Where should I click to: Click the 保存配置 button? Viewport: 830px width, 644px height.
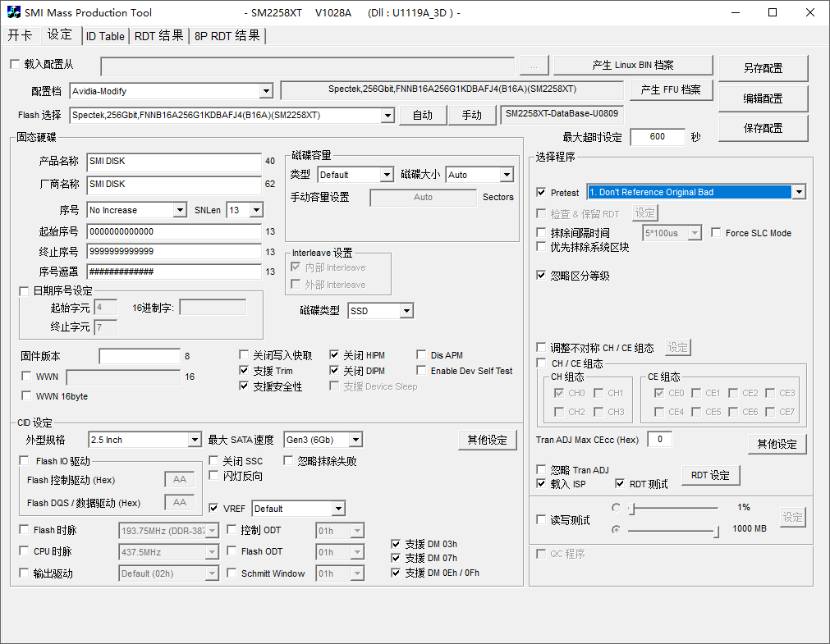tap(763, 128)
